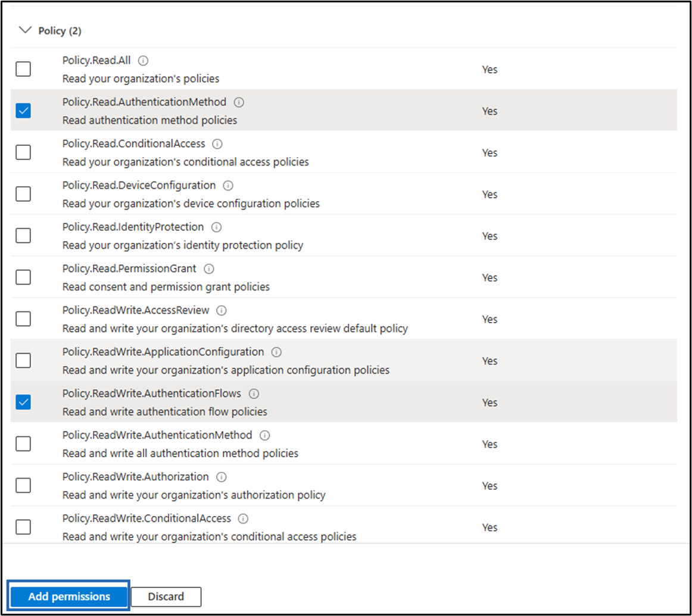
Task: Click the 'Policy.ReadWrite.Authorization' permission name
Action: [x=136, y=477]
